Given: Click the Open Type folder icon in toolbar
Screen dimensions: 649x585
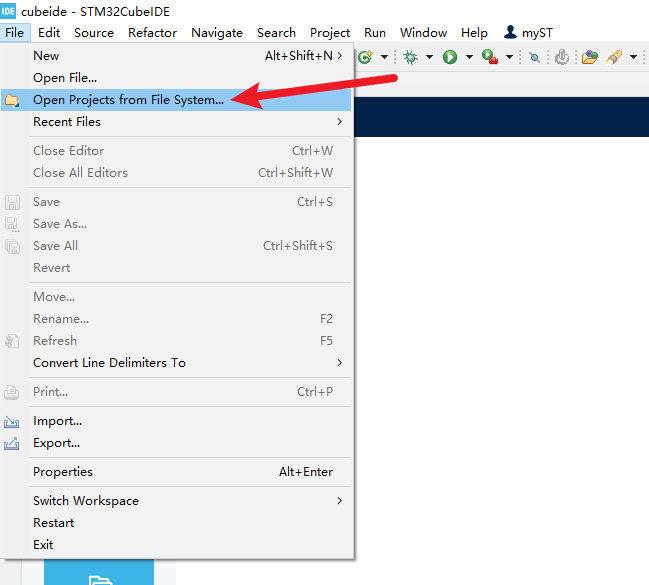Looking at the screenshot, I should (590, 57).
